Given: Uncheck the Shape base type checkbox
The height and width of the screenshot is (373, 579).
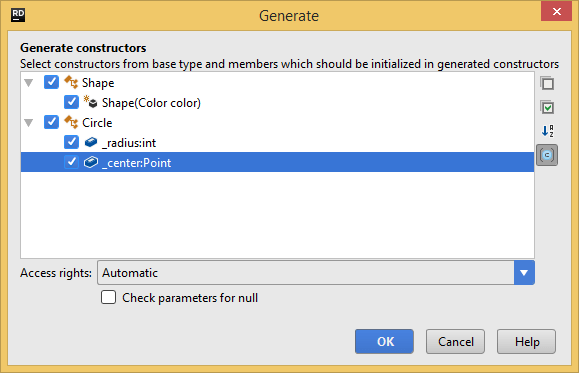Looking at the screenshot, I should tap(51, 82).
